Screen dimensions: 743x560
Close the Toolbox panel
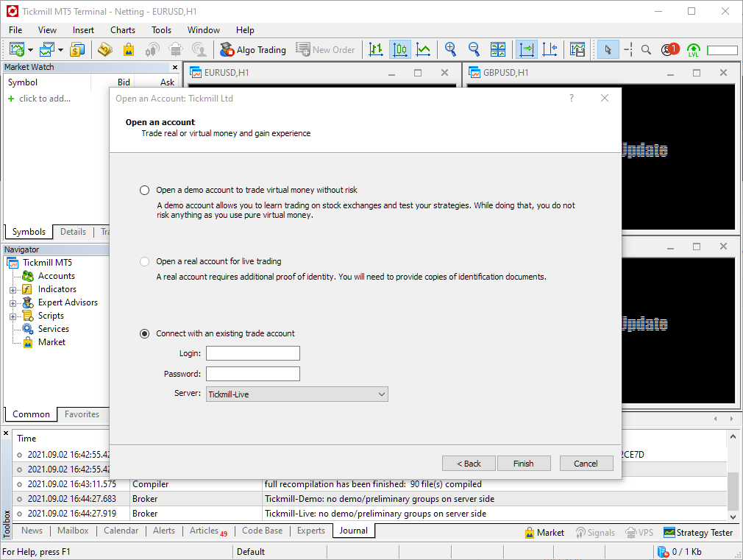click(6, 433)
